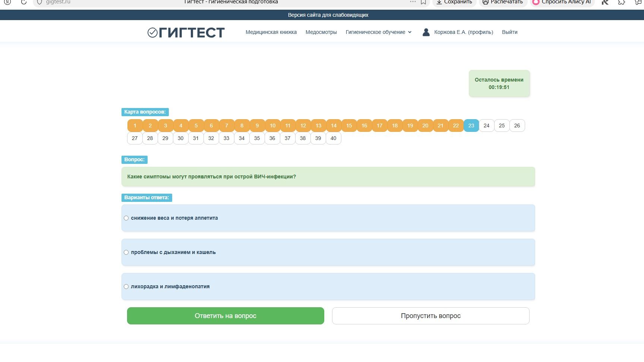Viewport: 644px width, 362px height.
Task: Select question 19 in the question map
Action: pyautogui.click(x=410, y=126)
